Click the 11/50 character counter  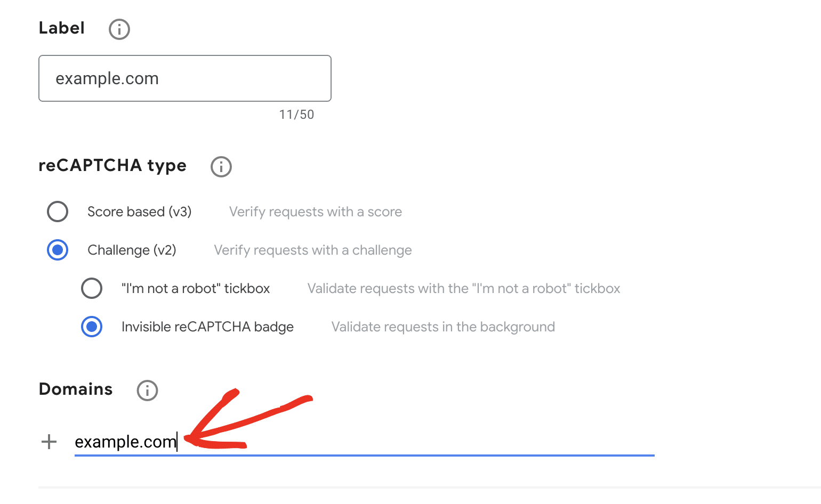(x=297, y=115)
